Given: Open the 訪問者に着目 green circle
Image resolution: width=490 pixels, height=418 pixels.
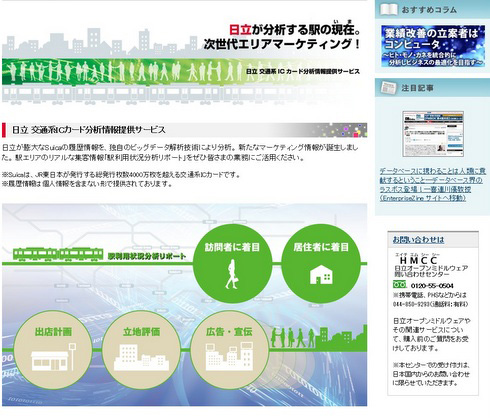Looking at the screenshot, I should coord(232,263).
